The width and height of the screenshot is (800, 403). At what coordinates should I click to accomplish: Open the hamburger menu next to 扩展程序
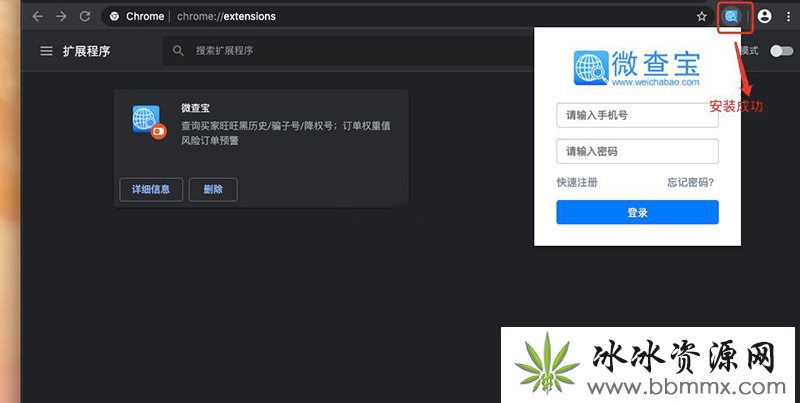[x=46, y=51]
